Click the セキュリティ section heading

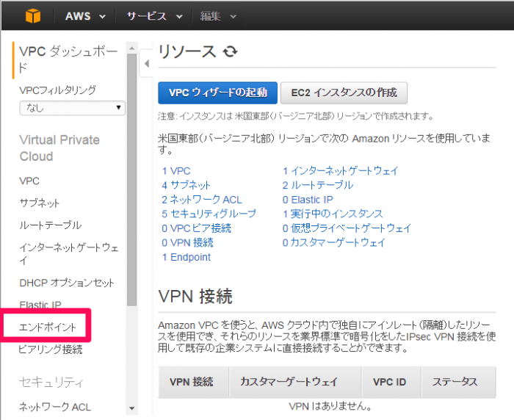[x=51, y=382]
